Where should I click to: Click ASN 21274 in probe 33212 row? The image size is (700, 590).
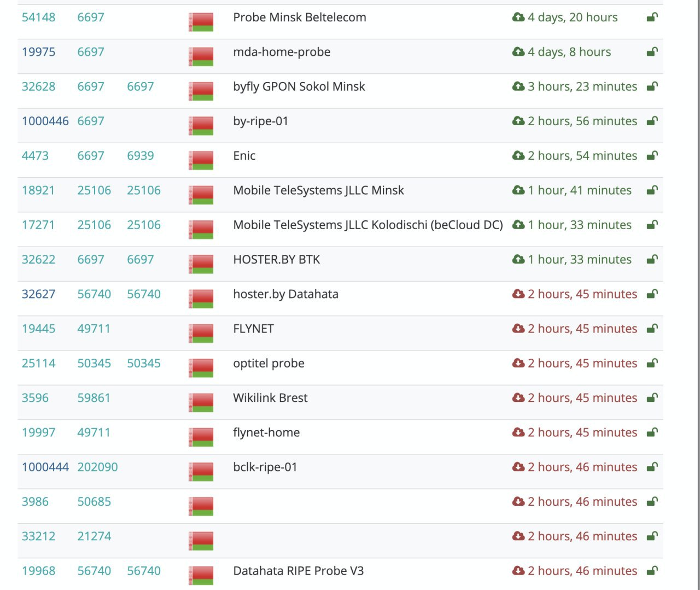tap(94, 536)
